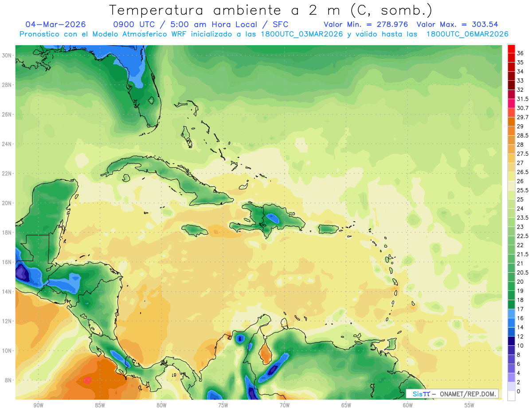The height and width of the screenshot is (411, 532).
Task: Click the blue 'Sis' logo text
Action: click(x=419, y=394)
